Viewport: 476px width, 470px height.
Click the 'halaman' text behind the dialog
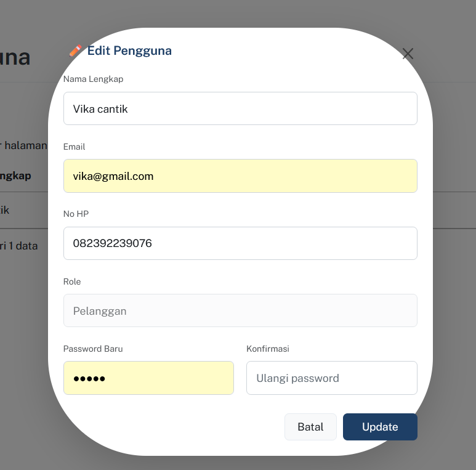[25, 145]
